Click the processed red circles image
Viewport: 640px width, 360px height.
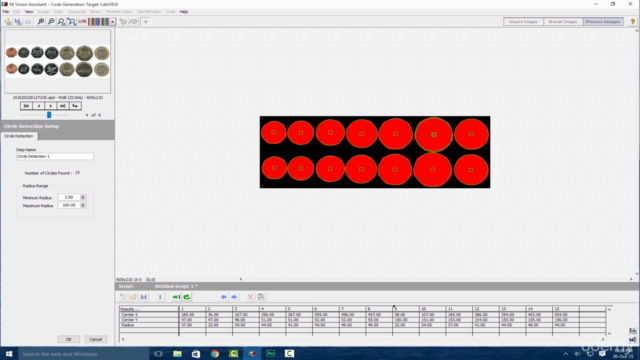point(375,152)
